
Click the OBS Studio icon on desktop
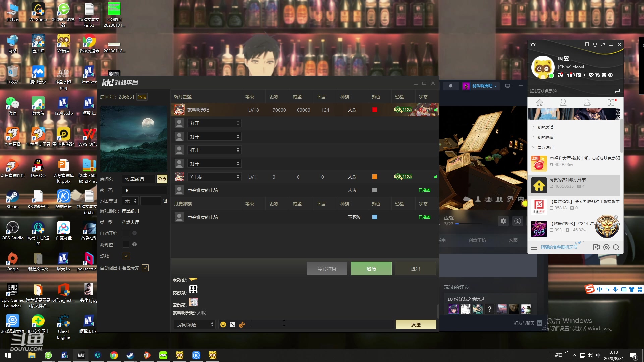[x=12, y=228]
